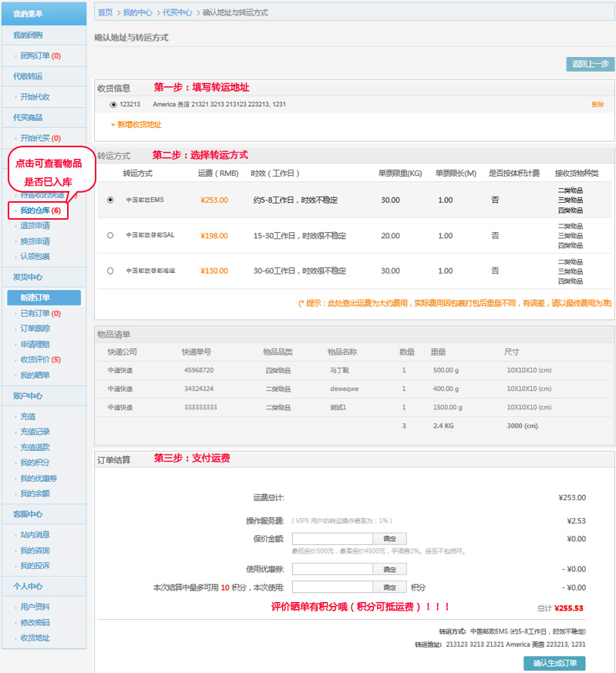
Task: Select the 123213 delivery address radio button
Action: tap(113, 104)
